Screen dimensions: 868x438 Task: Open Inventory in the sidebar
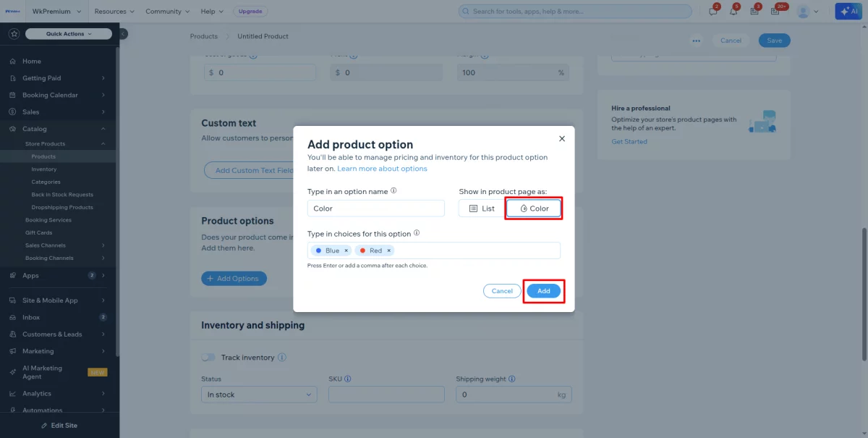(44, 169)
